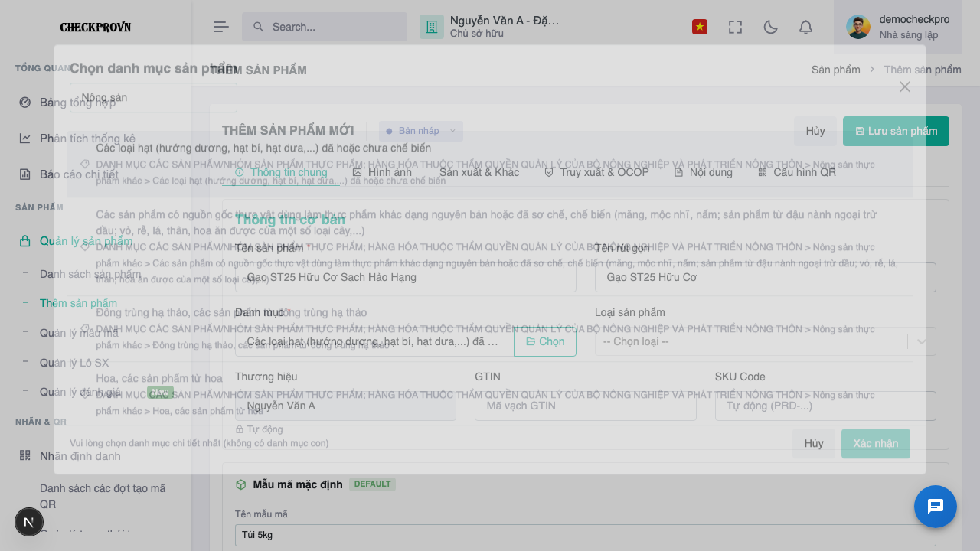
Task: Switch to the Truy xuất & OCOP tab
Action: 596,172
